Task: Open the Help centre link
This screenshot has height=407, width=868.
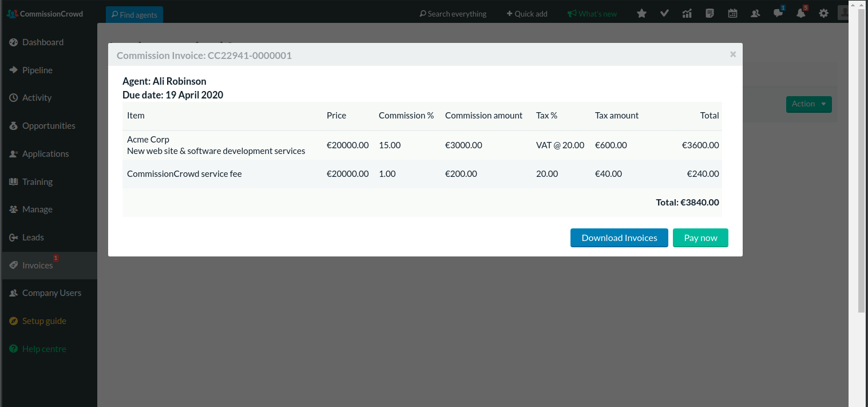Action: pyautogui.click(x=44, y=349)
